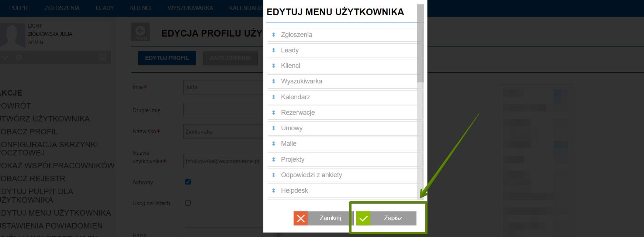Click the red X icon on Zamknij
The width and height of the screenshot is (644, 237).
(301, 218)
